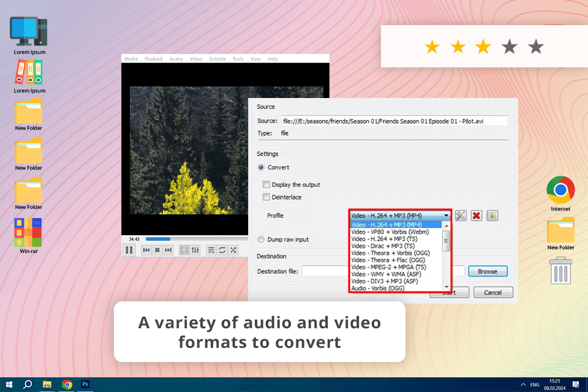Choose Video - VP80 + Vorbis (Webm)
The image size is (588, 392).
pyautogui.click(x=396, y=232)
